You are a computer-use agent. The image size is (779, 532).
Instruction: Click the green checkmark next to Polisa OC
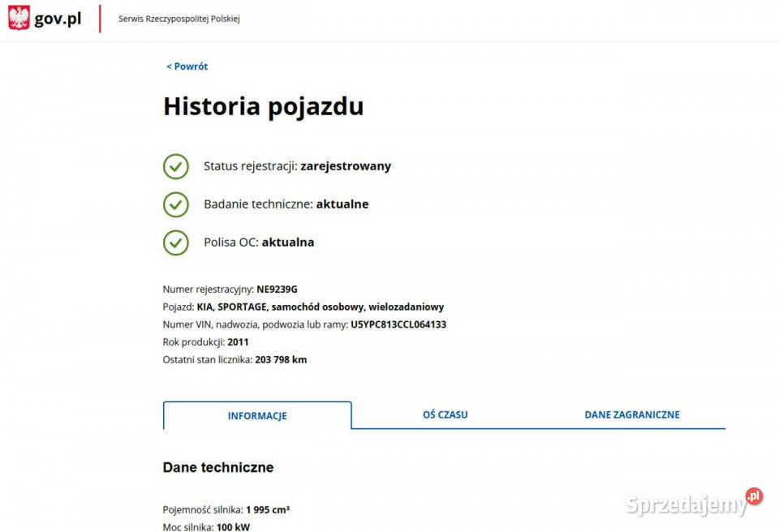point(176,242)
